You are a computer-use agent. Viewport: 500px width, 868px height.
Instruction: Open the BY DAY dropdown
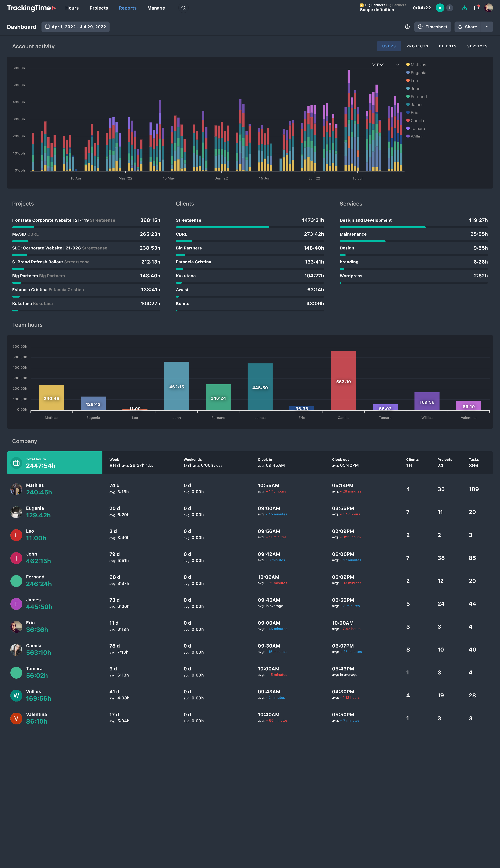(384, 65)
